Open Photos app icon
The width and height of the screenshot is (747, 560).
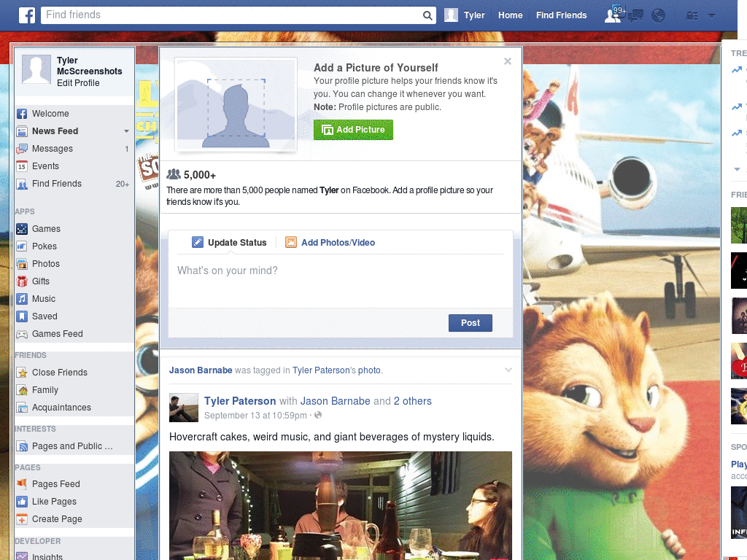click(22, 264)
